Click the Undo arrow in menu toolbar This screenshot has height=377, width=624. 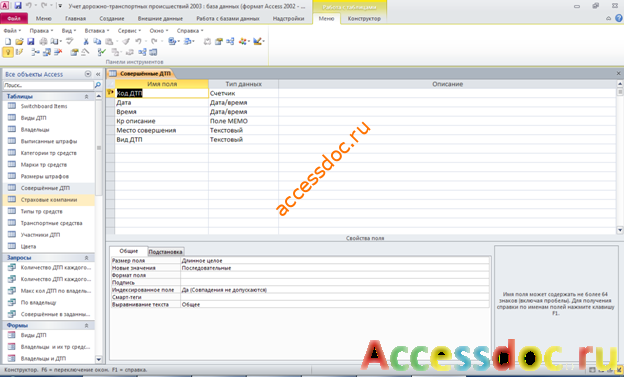click(x=138, y=41)
